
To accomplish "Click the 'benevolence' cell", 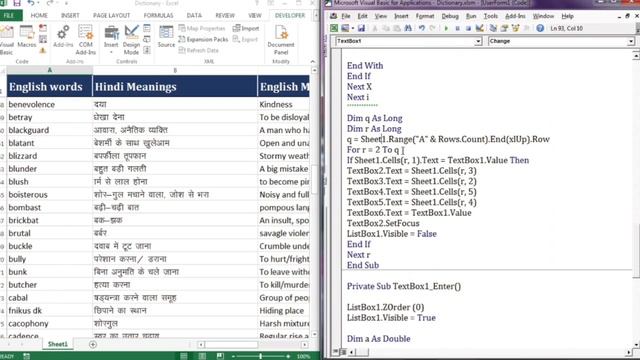I will pyautogui.click(x=50, y=104).
